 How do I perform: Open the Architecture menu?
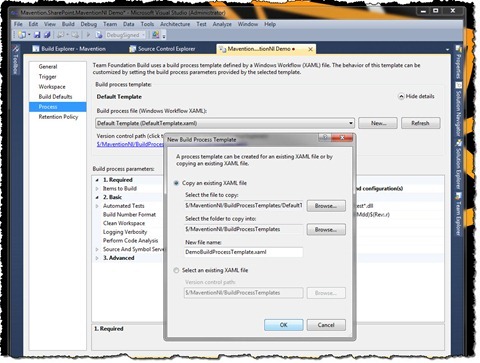click(x=175, y=24)
